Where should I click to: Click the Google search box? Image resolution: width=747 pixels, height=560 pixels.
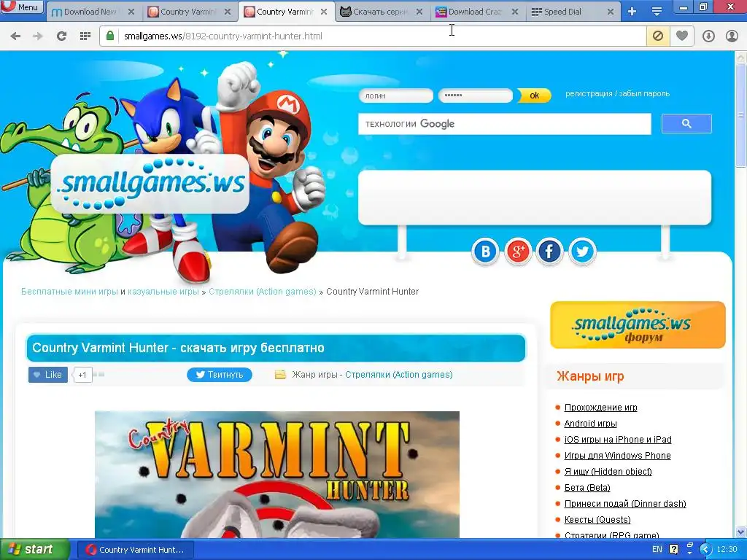pyautogui.click(x=505, y=124)
